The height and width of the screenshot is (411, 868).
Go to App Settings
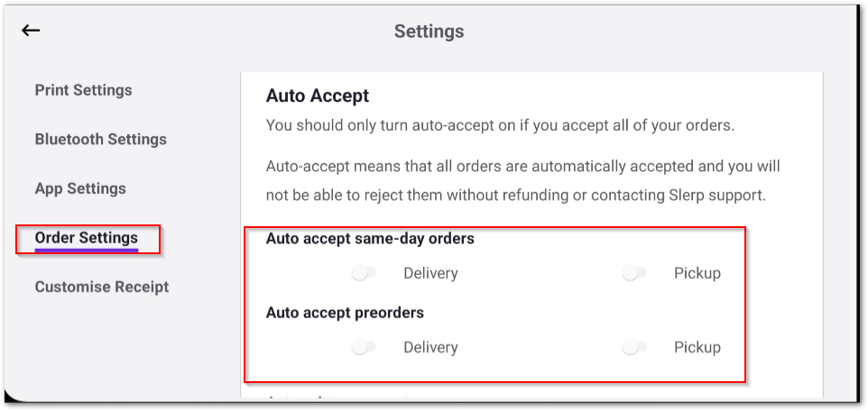80,188
